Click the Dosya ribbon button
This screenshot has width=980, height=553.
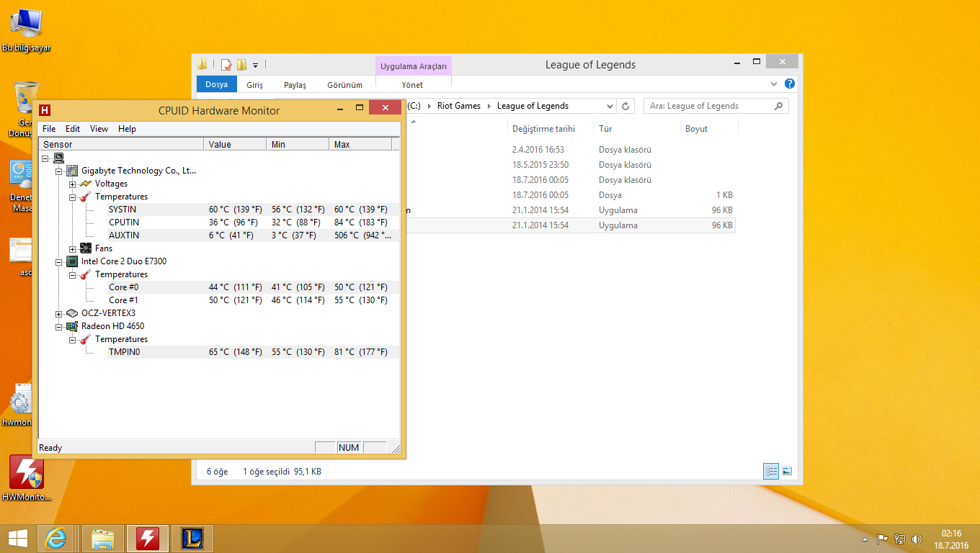coord(216,84)
